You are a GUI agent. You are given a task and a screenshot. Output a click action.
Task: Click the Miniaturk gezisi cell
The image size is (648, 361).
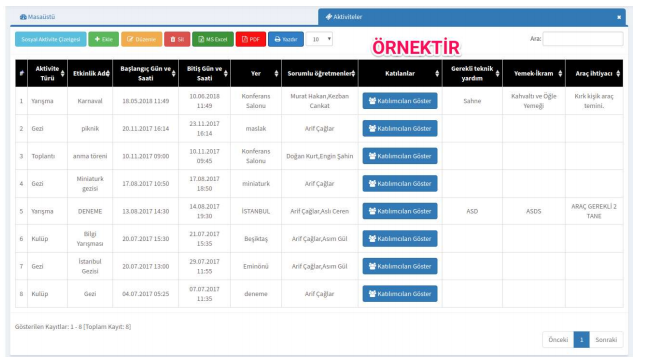coord(90,183)
